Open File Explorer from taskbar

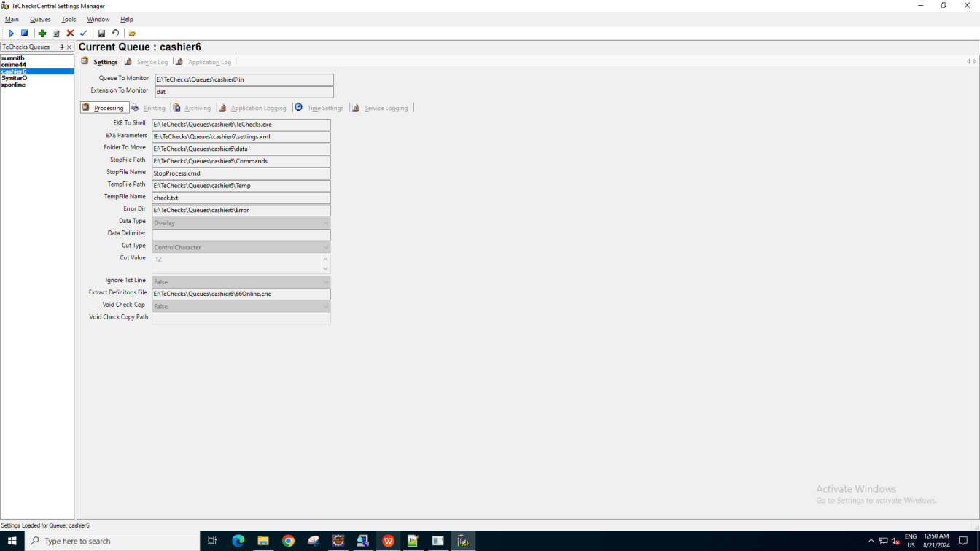coord(263,541)
